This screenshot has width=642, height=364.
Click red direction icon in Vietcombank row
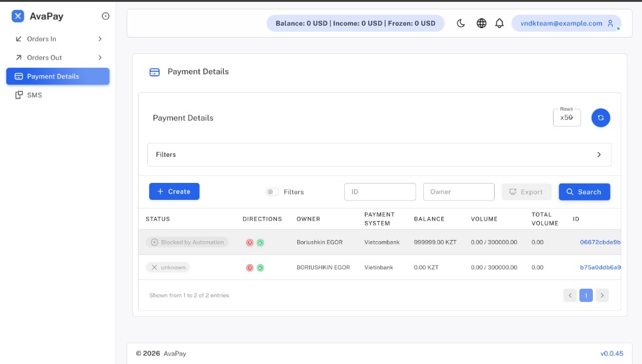pyautogui.click(x=250, y=242)
